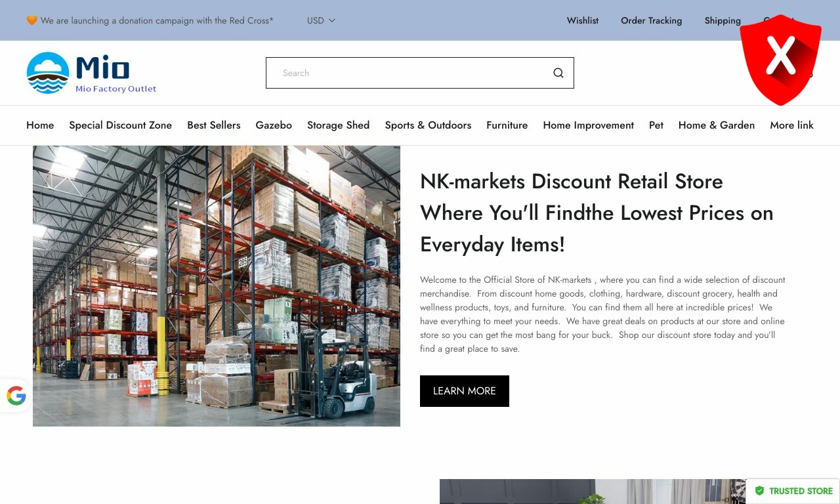Viewport: 840px width, 504px height.
Task: Open the Wishlist page
Action: point(583,20)
